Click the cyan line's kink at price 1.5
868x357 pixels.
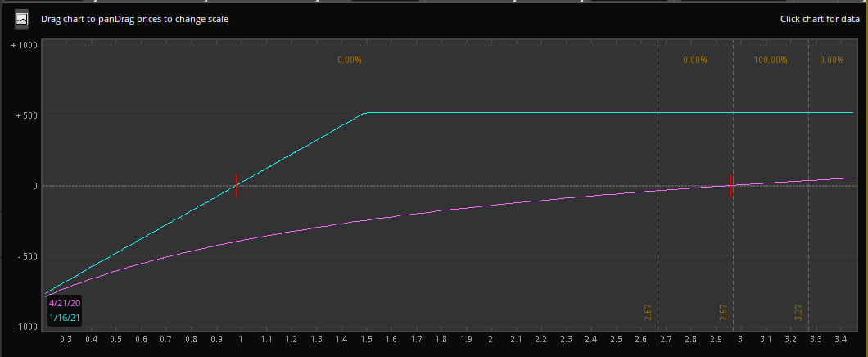(x=365, y=113)
